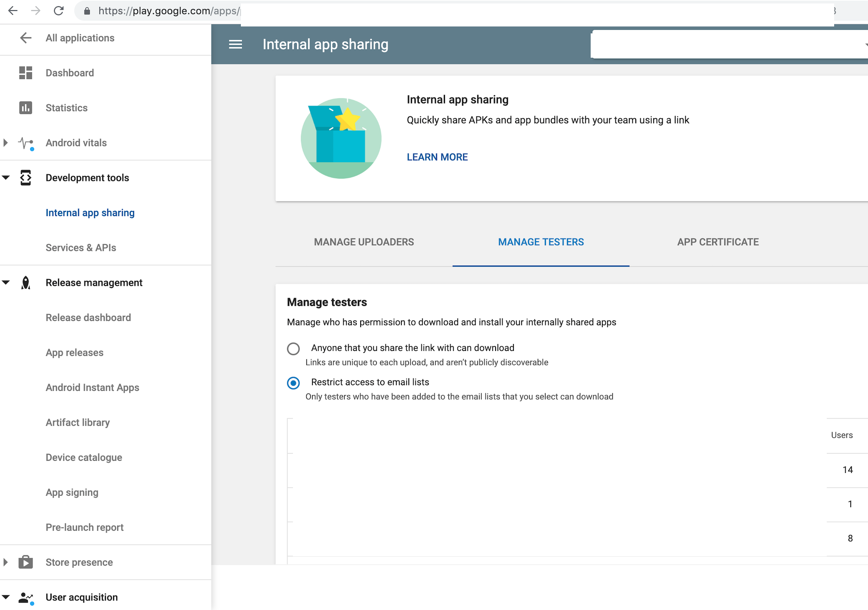Viewport: 868px width, 610px height.
Task: Click the Release management rocket icon
Action: pos(26,282)
